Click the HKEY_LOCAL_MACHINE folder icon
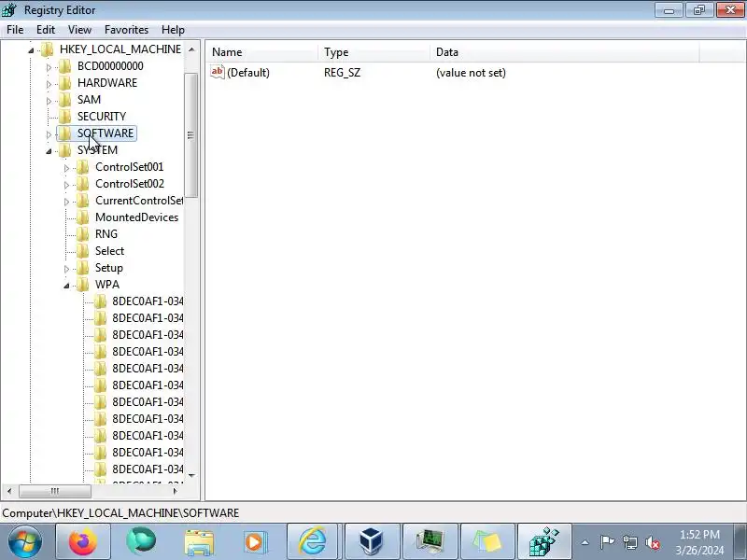Screen dimensions: 747x560 coord(47,49)
